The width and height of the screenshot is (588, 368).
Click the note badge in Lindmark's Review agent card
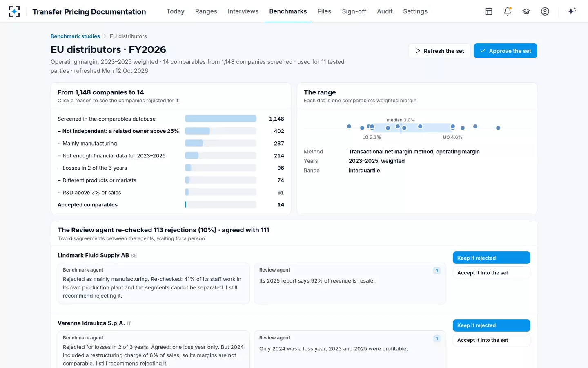437,271
